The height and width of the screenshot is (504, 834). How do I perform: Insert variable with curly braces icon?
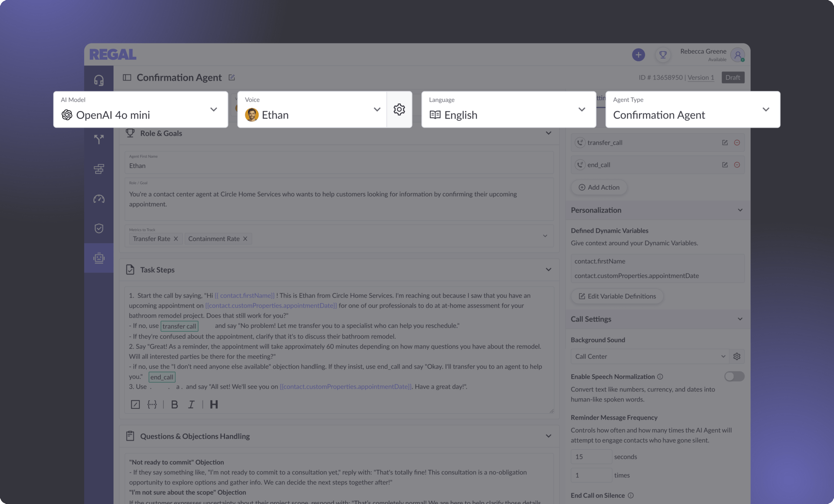[x=152, y=405]
